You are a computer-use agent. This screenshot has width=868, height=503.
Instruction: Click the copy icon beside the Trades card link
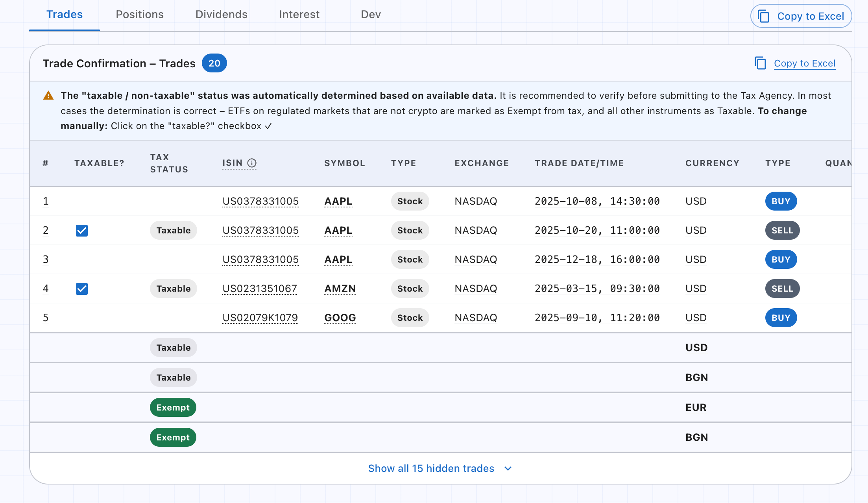coord(760,63)
